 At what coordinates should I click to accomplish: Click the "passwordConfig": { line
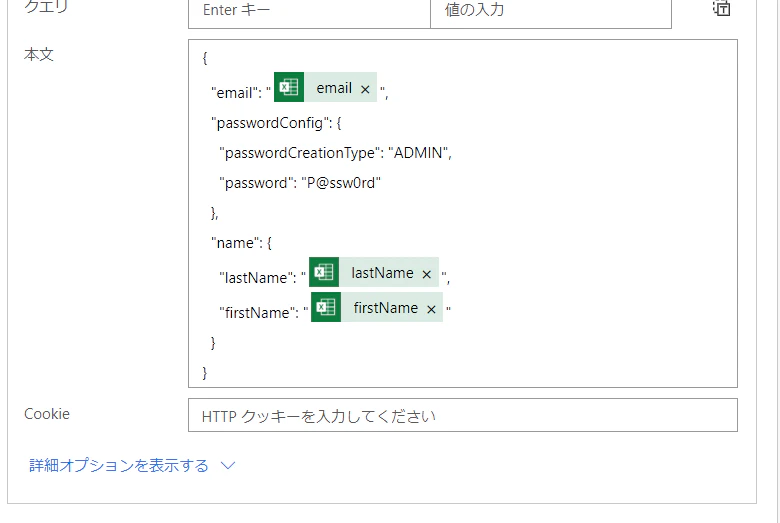(276, 123)
